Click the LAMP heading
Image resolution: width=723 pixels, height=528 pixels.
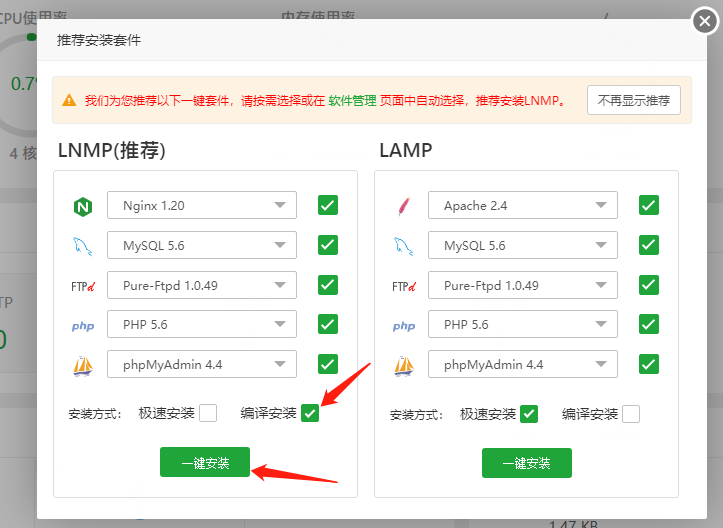click(406, 150)
